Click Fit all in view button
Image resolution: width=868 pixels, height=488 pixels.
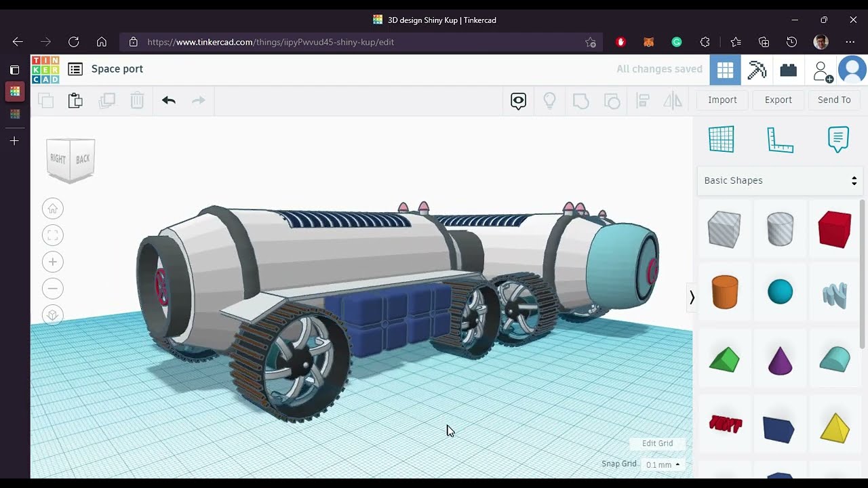(x=52, y=235)
